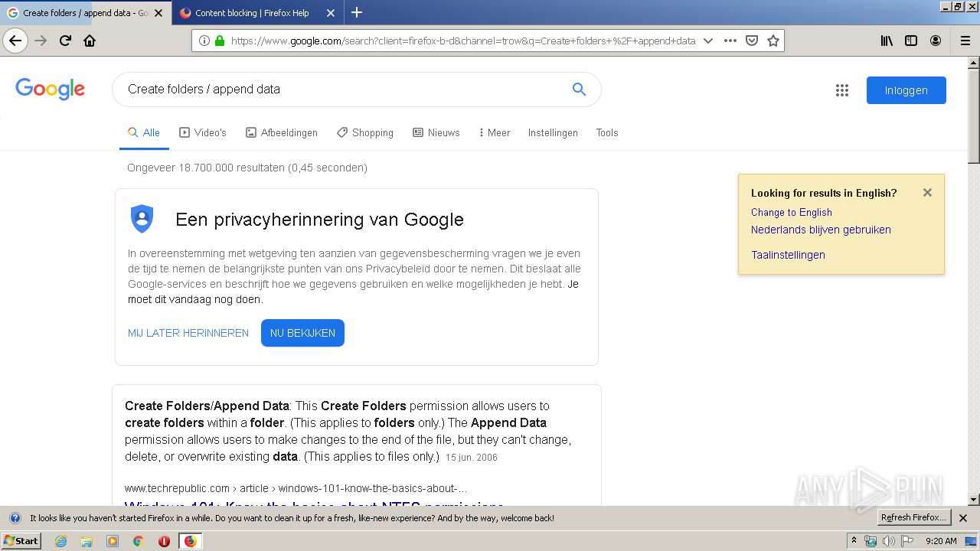Image resolution: width=980 pixels, height=551 pixels.
Task: Bookmark this page with the star
Action: 773,41
